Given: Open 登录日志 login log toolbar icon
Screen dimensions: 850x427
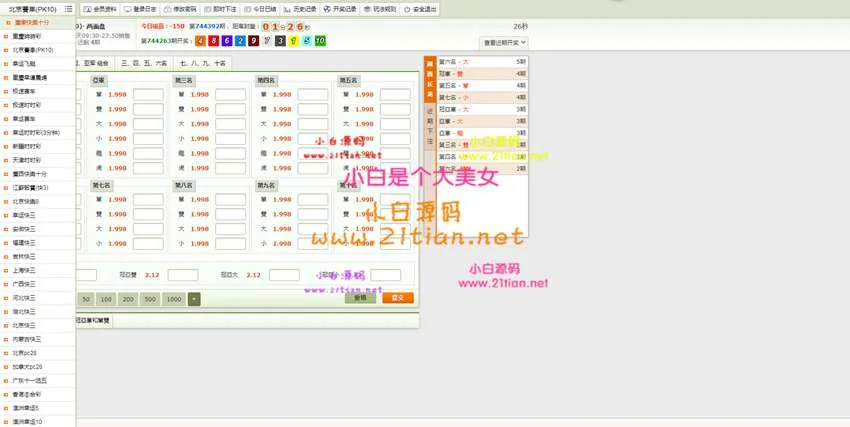Looking at the screenshot, I should pyautogui.click(x=139, y=8).
